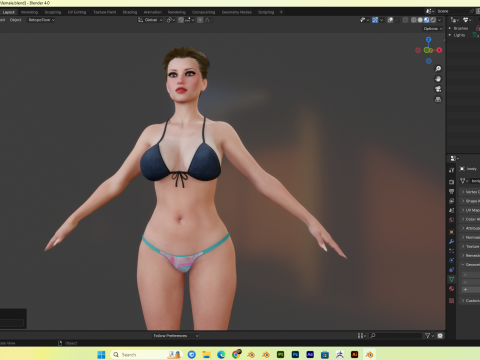
Task: Open the Rendering workspace tab
Action: tap(177, 12)
